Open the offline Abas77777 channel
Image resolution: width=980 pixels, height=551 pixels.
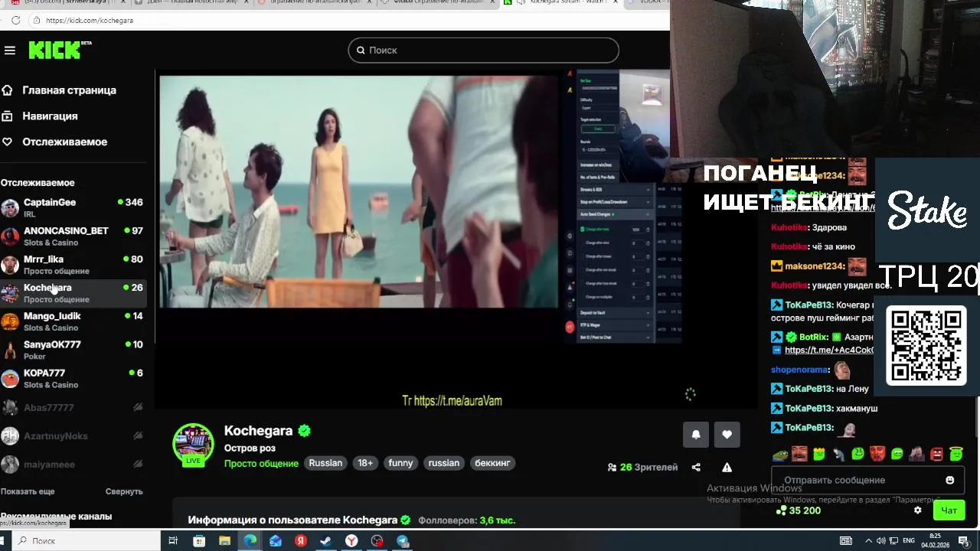(x=73, y=408)
